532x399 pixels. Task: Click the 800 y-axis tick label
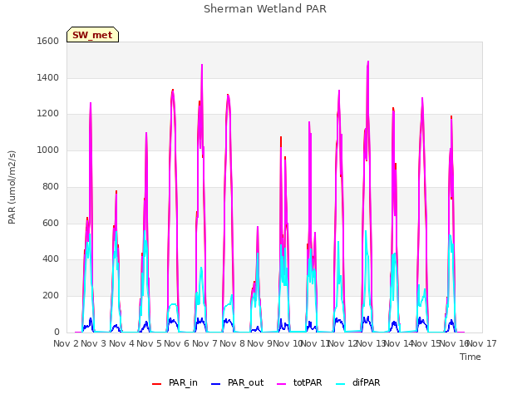(51, 186)
